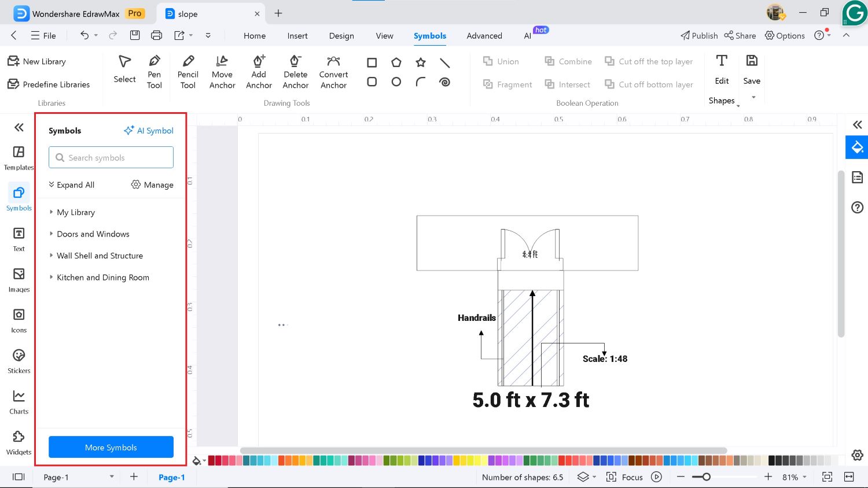Click the Select arrow tool
The image size is (868, 488).
(x=124, y=69)
